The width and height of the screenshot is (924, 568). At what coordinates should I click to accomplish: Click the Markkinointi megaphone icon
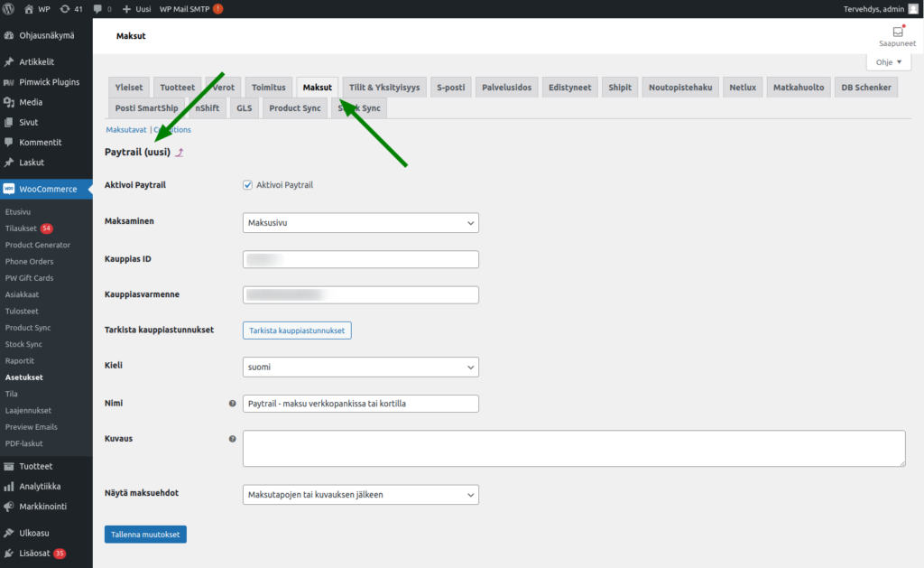[x=9, y=506]
